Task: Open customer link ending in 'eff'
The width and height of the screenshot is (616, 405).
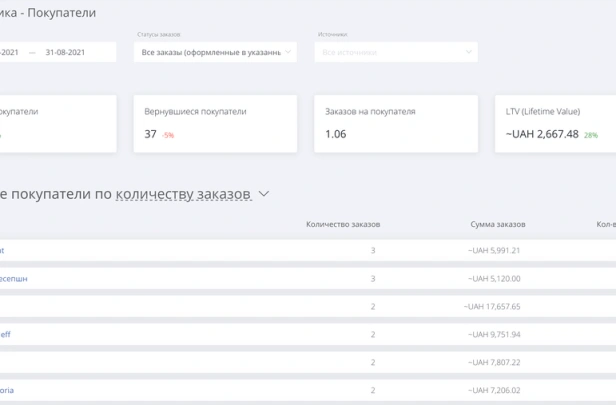Action: tap(5, 335)
